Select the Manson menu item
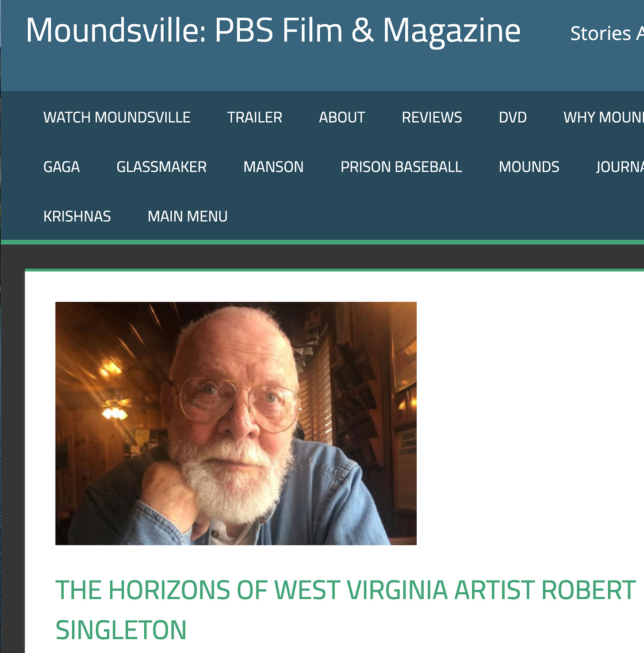This screenshot has width=644, height=653. [x=273, y=167]
